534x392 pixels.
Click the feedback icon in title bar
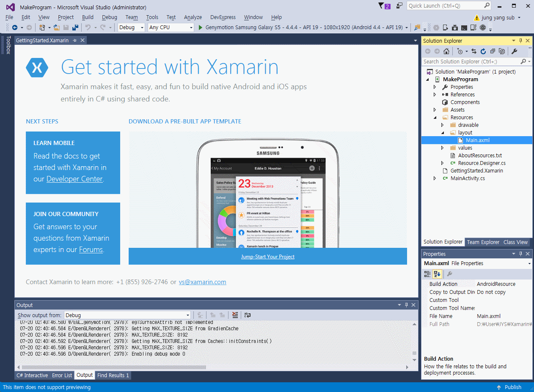[399, 6]
